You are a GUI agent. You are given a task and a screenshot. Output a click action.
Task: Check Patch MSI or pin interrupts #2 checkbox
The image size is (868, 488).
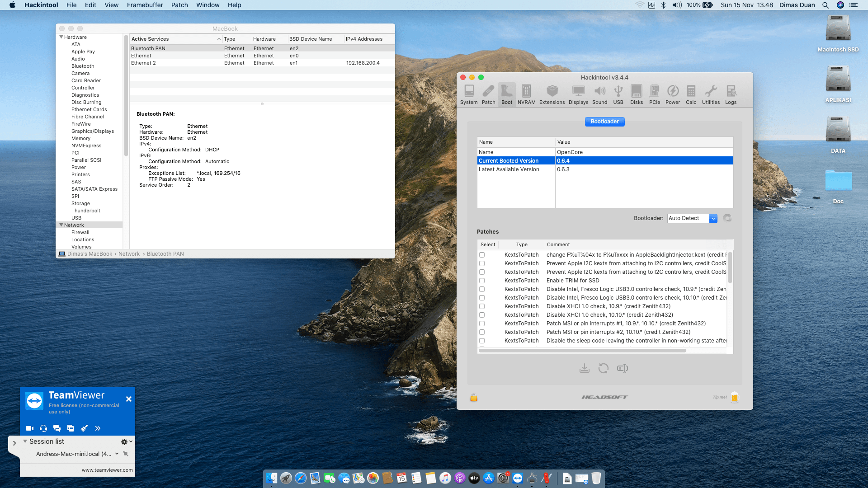(x=482, y=332)
